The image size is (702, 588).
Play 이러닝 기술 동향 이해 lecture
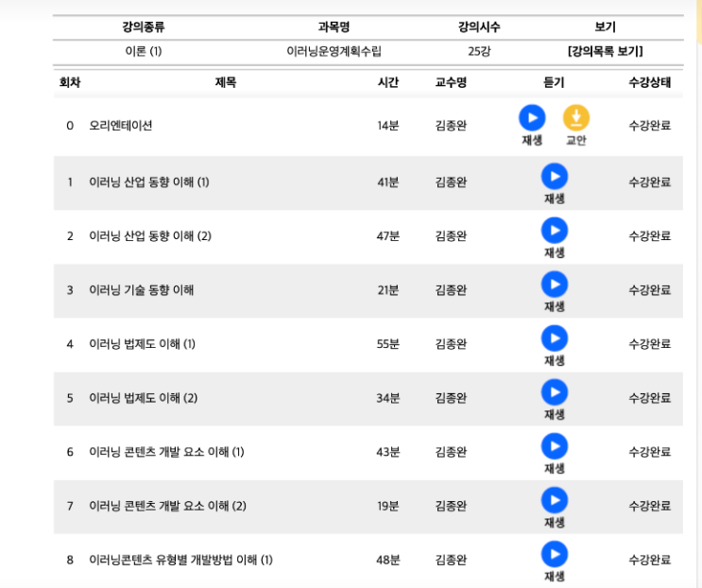(554, 285)
